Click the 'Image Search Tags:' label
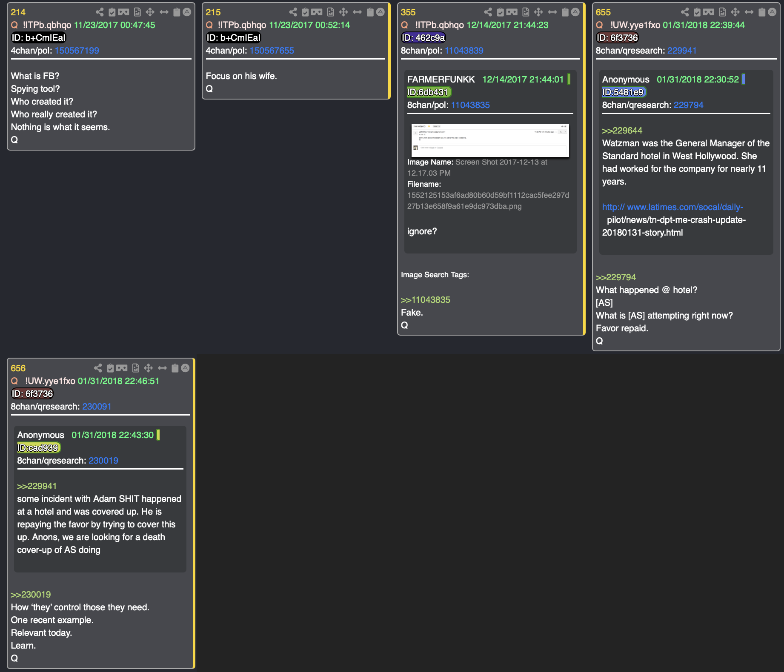Screen dimensions: 784x672 click(435, 275)
